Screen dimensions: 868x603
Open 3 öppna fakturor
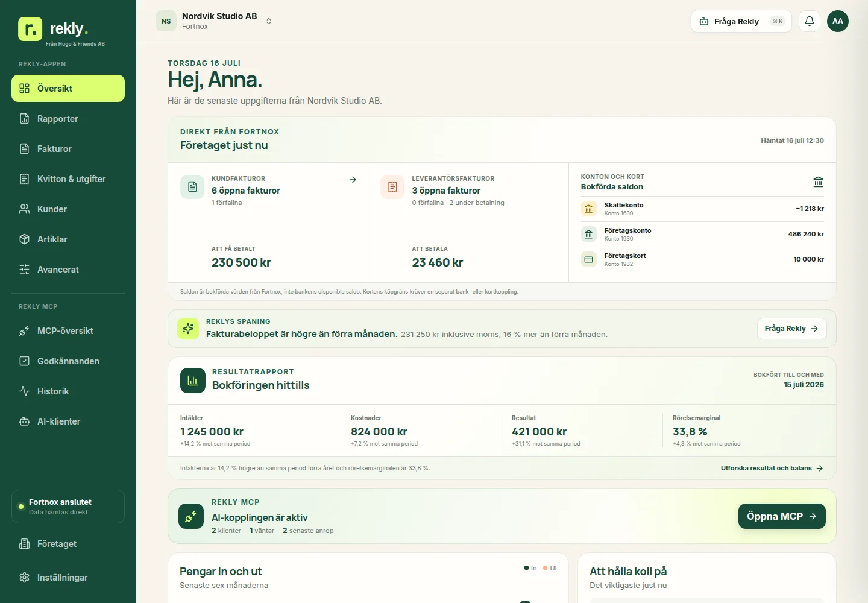tap(446, 191)
